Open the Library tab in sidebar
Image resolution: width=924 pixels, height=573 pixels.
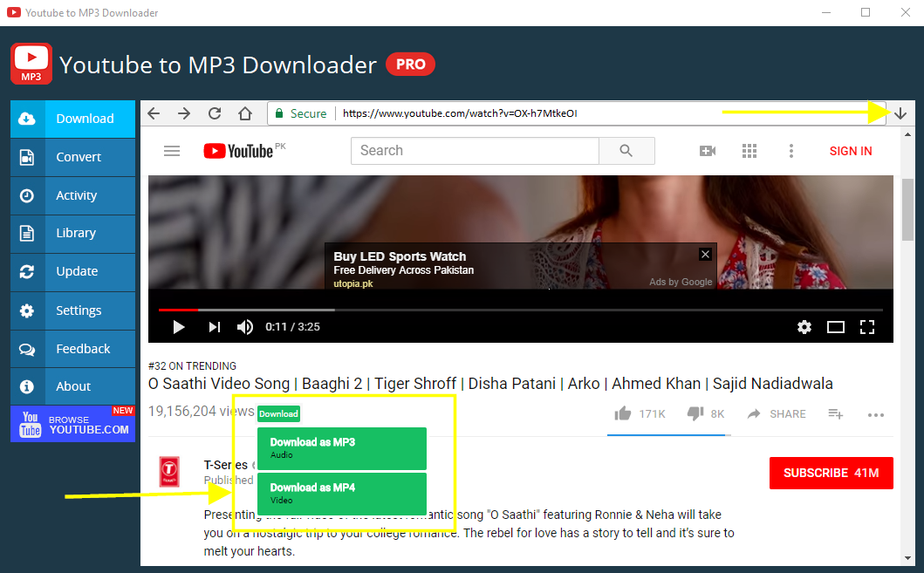point(72,233)
